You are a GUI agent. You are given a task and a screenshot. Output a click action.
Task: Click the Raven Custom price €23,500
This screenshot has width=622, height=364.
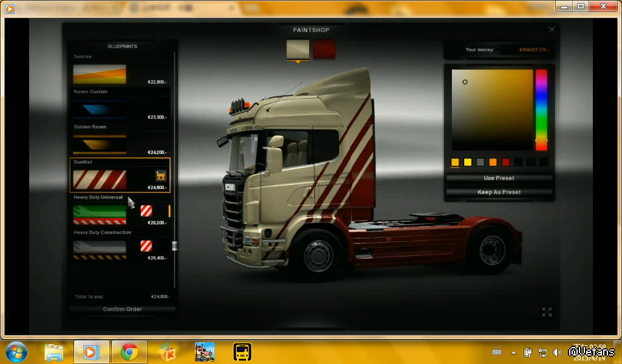pos(157,117)
